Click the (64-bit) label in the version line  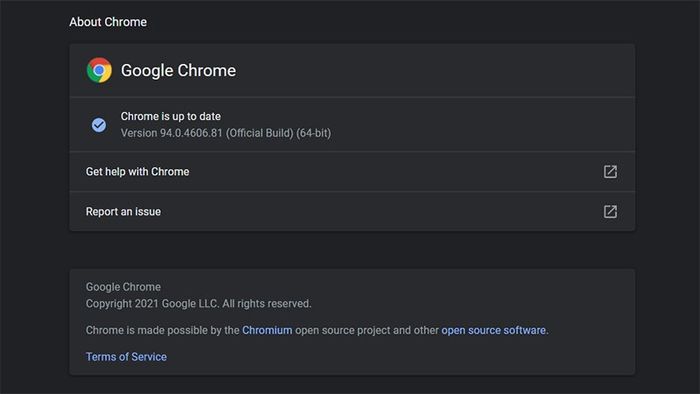tap(314, 133)
